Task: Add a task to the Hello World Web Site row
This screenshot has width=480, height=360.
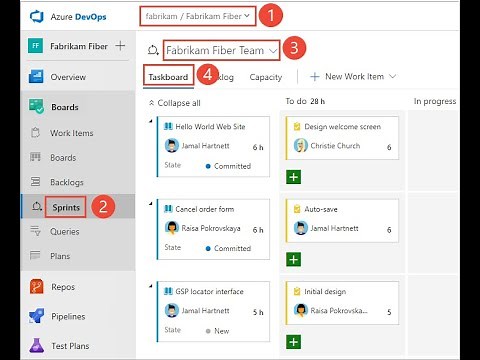Action: pos(294,177)
